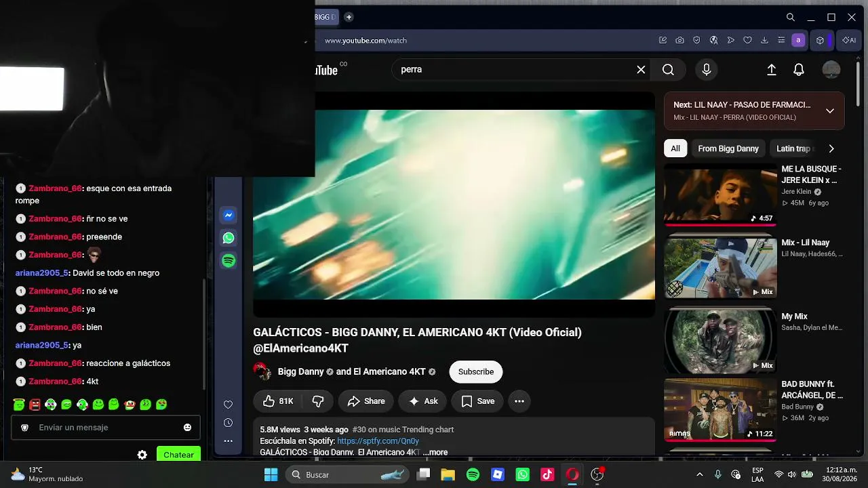Dislike the GALÁCTICOS video

[317, 401]
